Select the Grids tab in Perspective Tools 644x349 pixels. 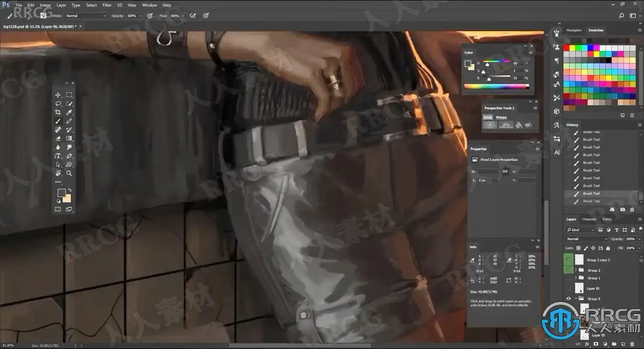pos(488,117)
